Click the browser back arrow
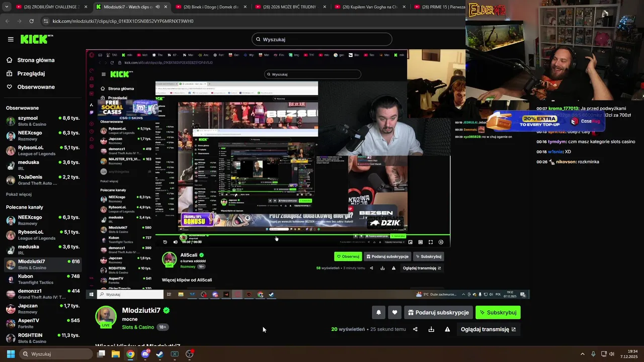The width and height of the screenshot is (644, 362). click(7, 21)
